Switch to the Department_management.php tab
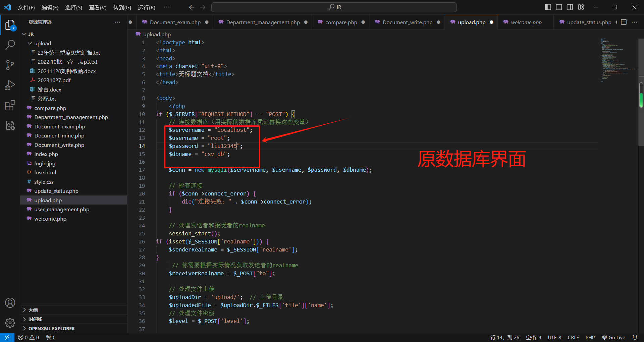Viewport: 644px width, 342px height. pos(263,22)
